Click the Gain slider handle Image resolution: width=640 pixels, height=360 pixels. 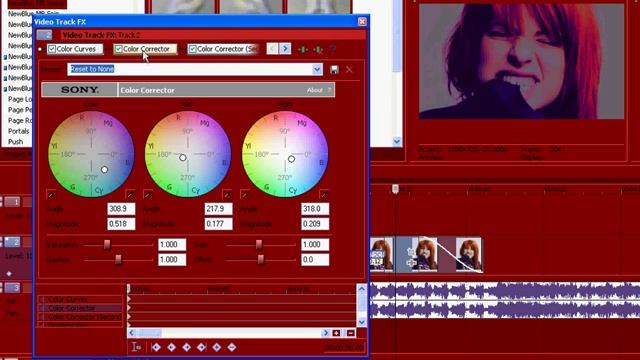[x=259, y=244]
